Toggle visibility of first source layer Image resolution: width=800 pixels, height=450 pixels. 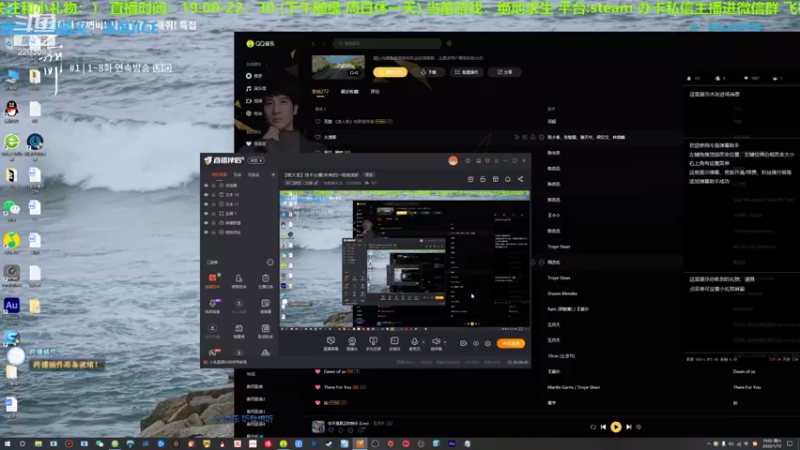point(206,185)
